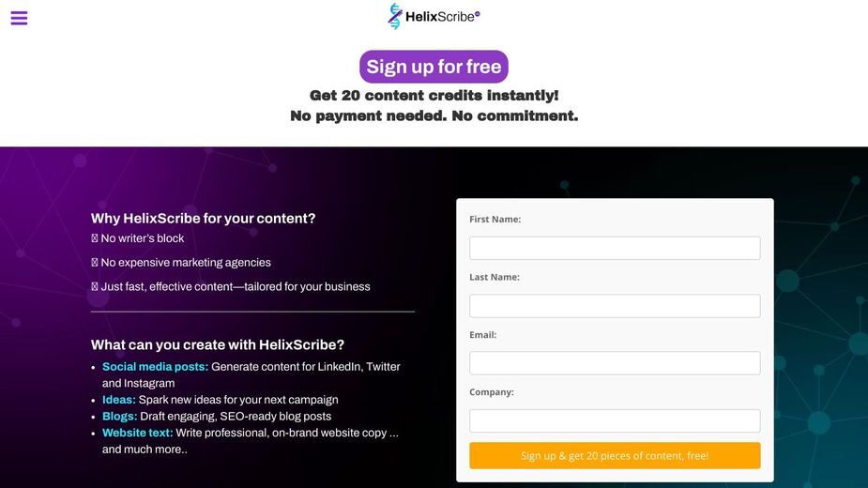The image size is (868, 488).
Task: Click the icon beside "Just fast, effective content"
Action: 95,286
